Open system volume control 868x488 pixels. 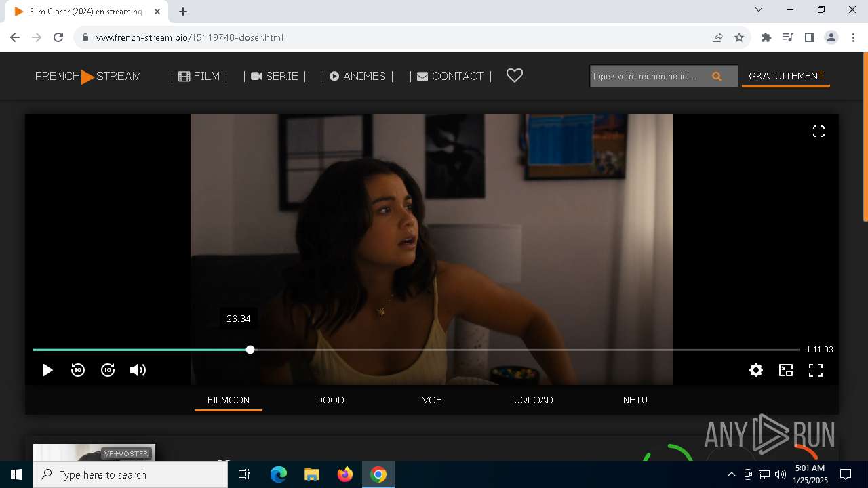pyautogui.click(x=780, y=474)
